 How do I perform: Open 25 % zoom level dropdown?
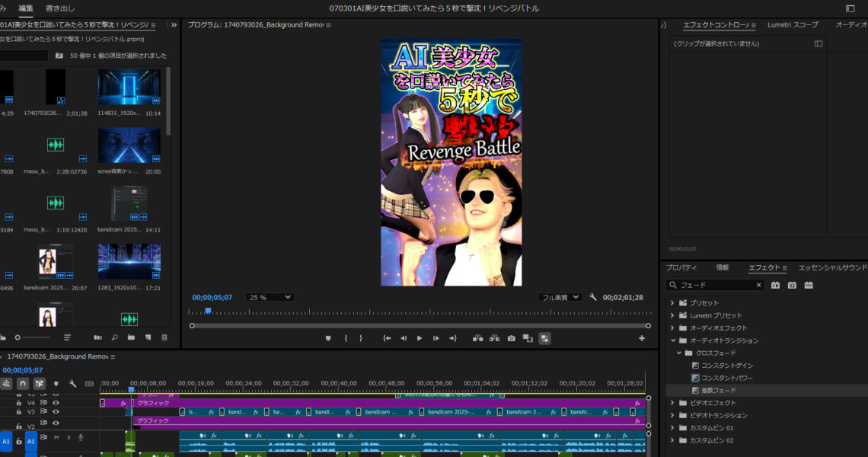[x=269, y=298]
